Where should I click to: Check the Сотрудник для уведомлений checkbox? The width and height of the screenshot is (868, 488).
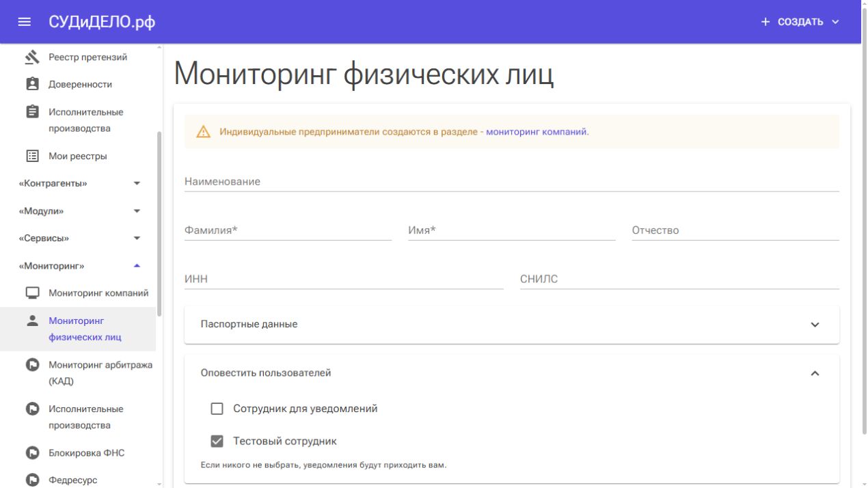(217, 409)
